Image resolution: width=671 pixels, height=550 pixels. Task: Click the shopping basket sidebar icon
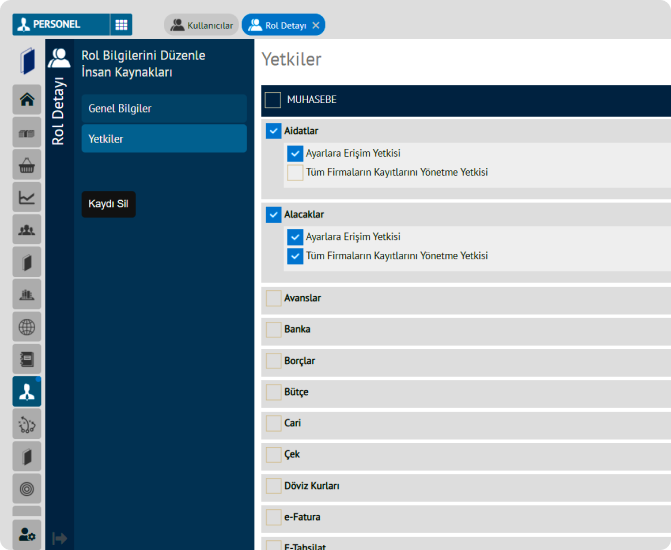click(27, 164)
